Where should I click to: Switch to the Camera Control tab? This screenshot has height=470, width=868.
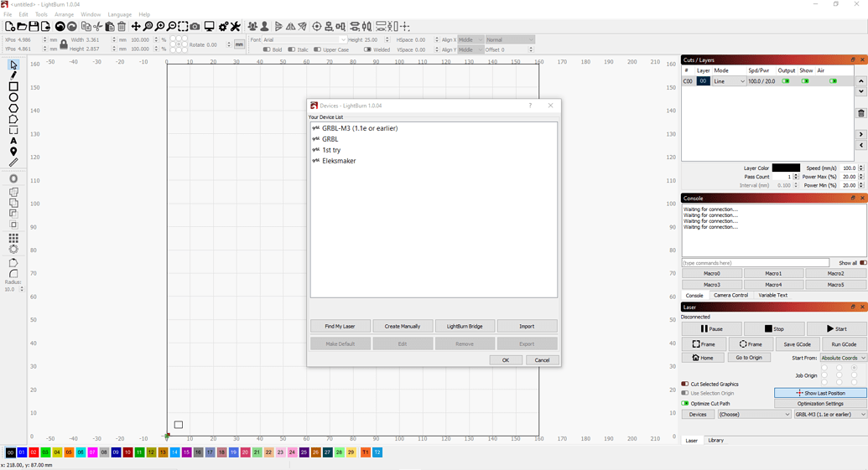click(x=730, y=295)
